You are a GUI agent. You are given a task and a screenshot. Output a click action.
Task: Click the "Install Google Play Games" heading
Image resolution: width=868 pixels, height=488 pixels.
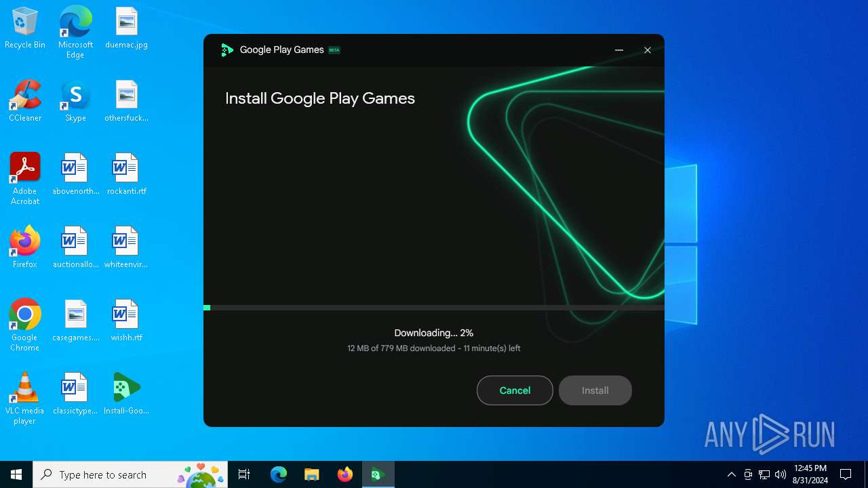320,98
